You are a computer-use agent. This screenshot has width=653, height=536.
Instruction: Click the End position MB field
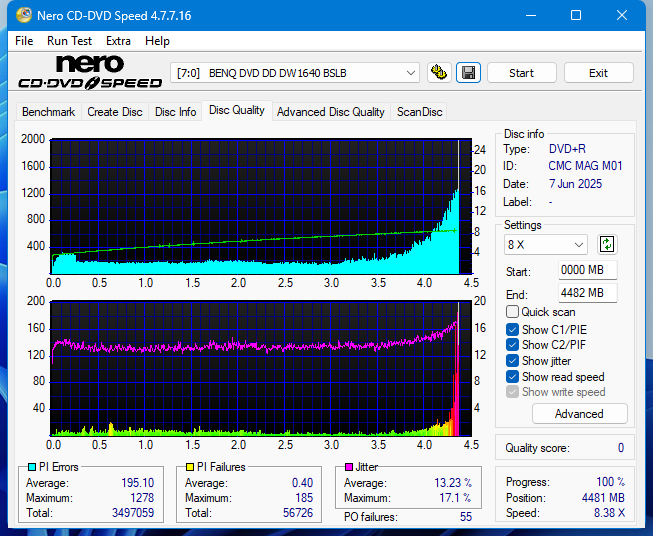[x=587, y=293]
